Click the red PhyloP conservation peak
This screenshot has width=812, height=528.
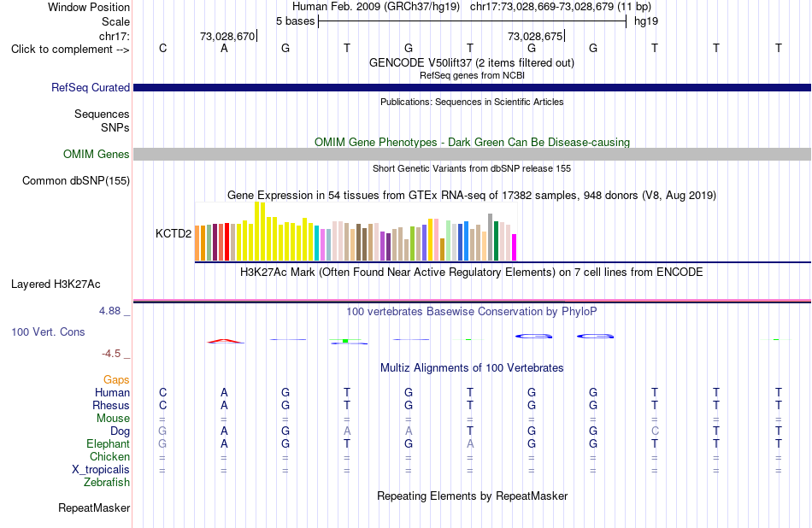(x=225, y=341)
